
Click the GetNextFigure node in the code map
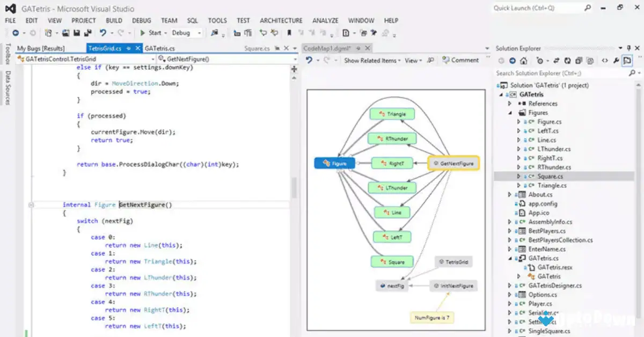coord(453,163)
